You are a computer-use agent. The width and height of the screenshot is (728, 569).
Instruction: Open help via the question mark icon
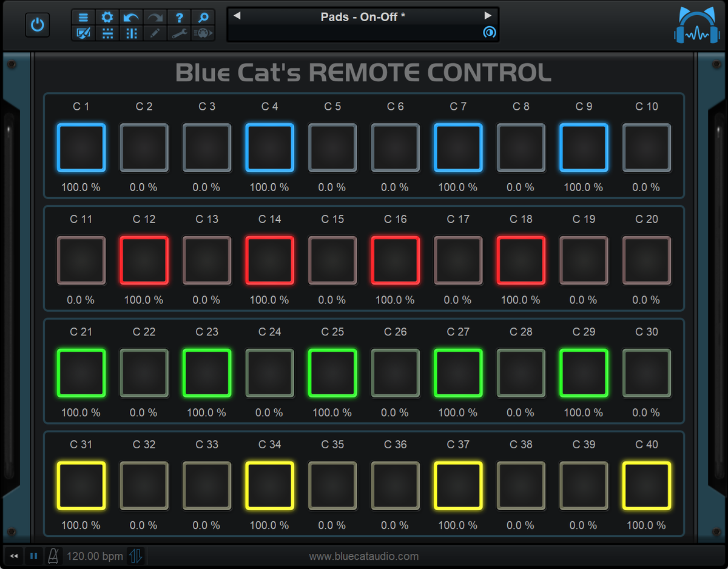tap(179, 17)
